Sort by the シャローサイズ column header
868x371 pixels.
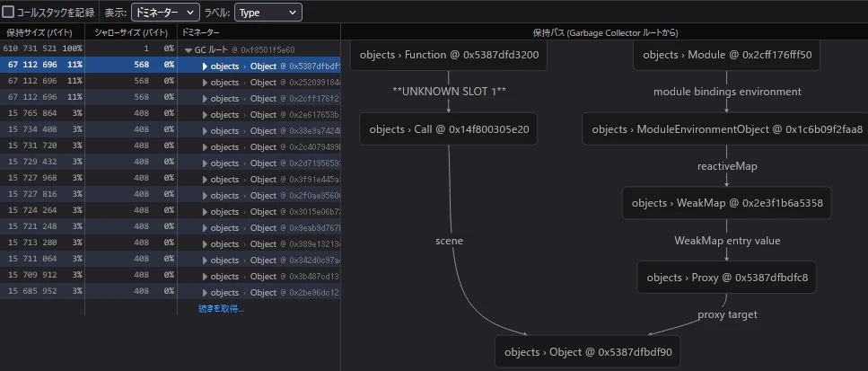point(131,32)
